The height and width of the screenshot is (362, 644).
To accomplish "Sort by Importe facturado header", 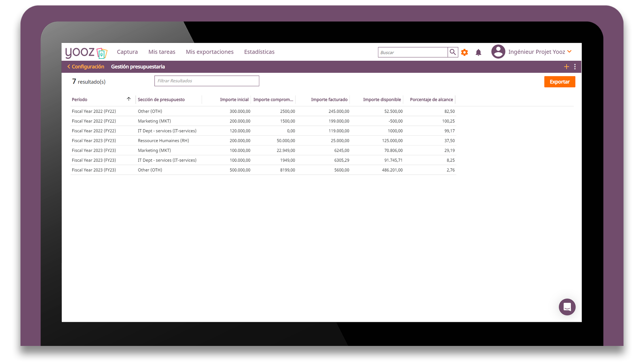I will [x=329, y=100].
